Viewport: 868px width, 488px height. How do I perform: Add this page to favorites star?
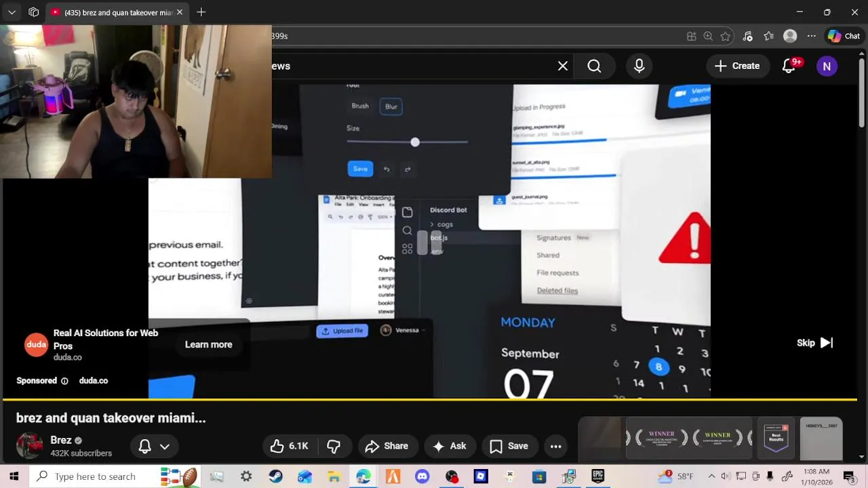(726, 36)
